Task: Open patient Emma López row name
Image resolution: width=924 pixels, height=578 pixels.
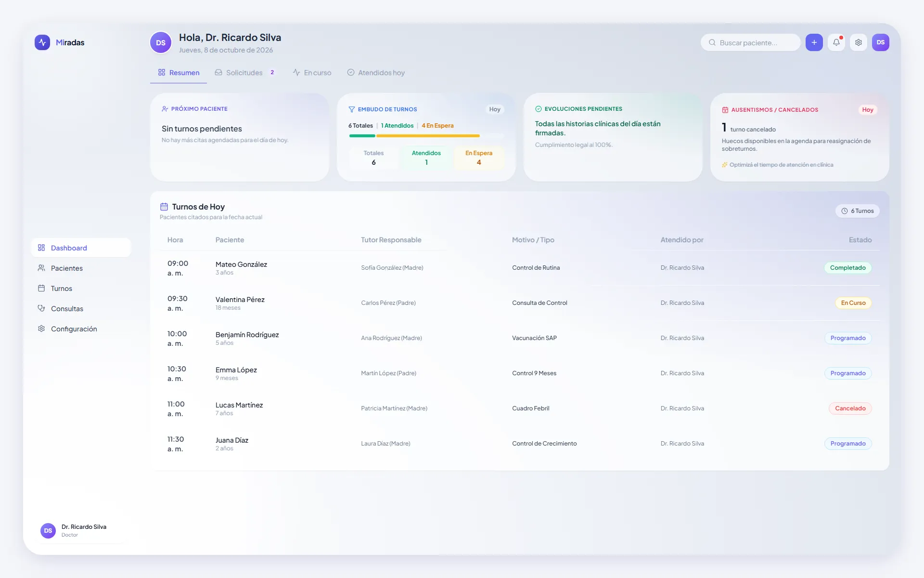Action: click(x=236, y=370)
